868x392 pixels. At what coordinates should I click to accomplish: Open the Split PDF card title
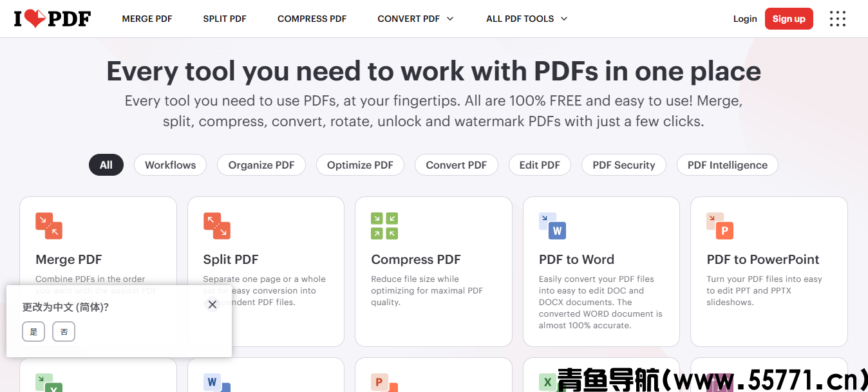[x=231, y=259]
